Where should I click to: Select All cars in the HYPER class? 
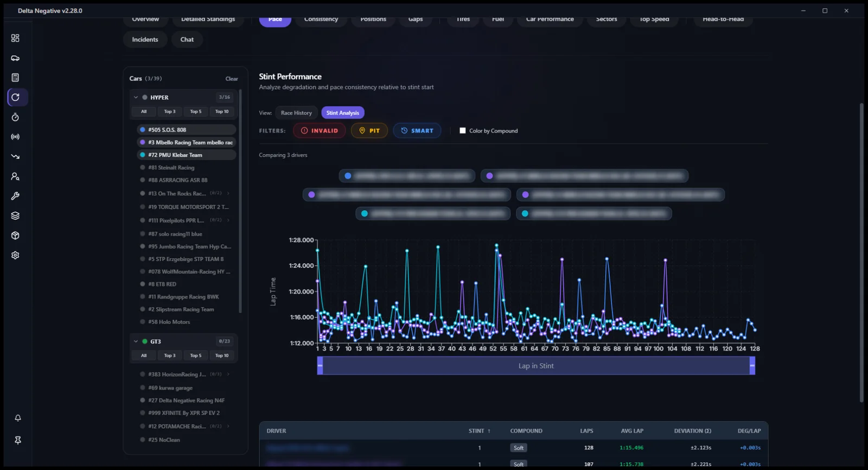pos(144,112)
